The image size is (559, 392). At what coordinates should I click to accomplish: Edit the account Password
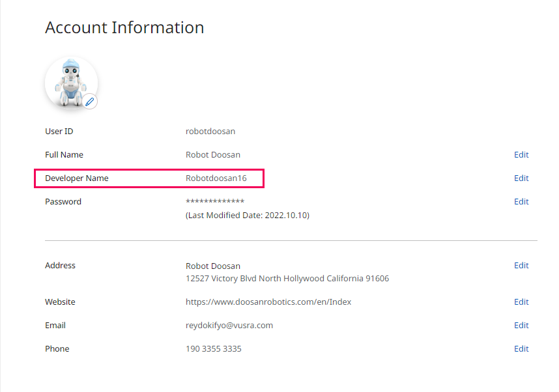521,201
